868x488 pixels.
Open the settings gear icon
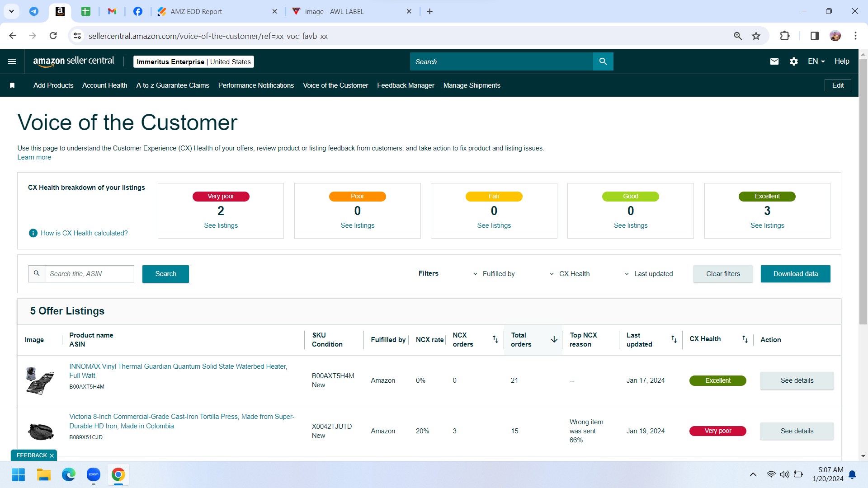click(x=794, y=61)
